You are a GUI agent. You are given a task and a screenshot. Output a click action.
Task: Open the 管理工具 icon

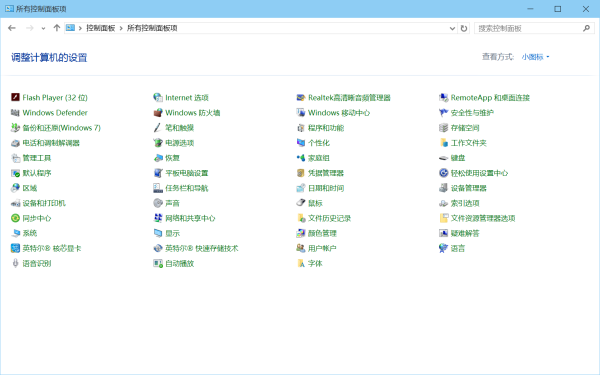pos(15,158)
